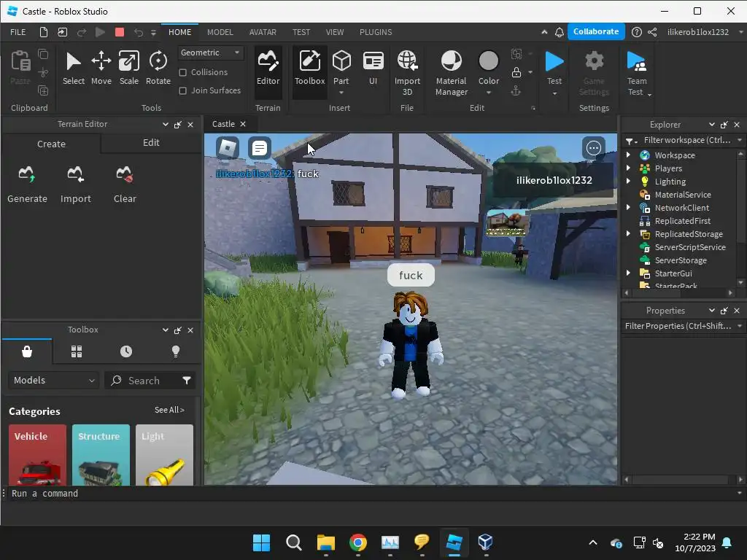
Task: Open Toolbox Inventory grid tab
Action: 76,351
